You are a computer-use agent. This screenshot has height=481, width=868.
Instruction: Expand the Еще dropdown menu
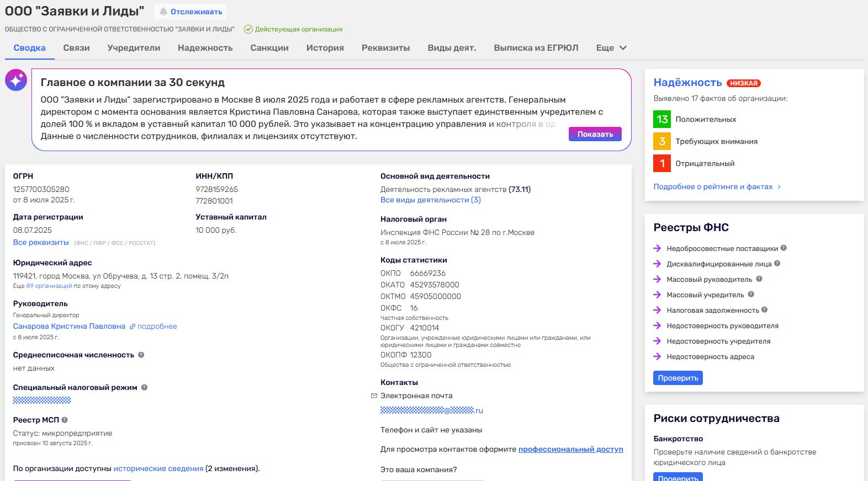611,48
